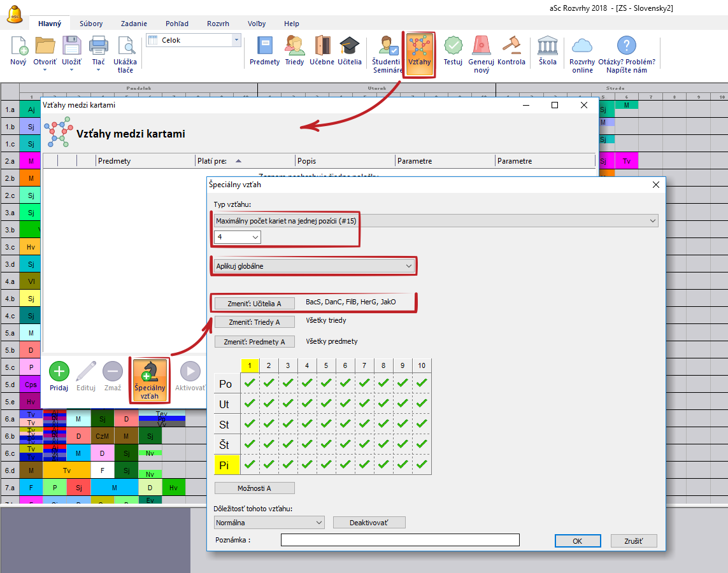Expand the Typ vzťahu dropdown
The height and width of the screenshot is (573, 728).
click(436, 220)
